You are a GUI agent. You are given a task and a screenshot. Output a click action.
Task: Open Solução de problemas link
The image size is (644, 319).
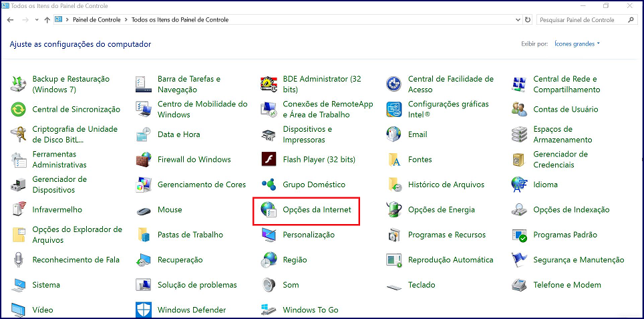(x=197, y=285)
